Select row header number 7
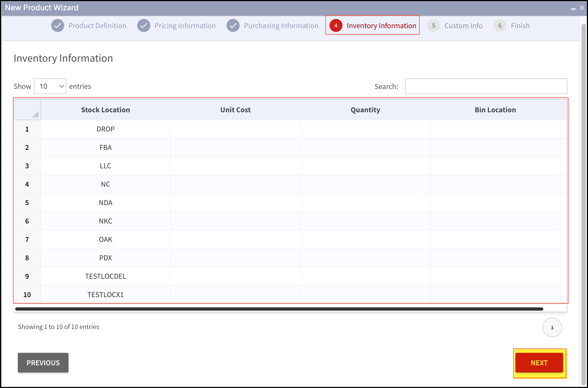 pos(27,239)
